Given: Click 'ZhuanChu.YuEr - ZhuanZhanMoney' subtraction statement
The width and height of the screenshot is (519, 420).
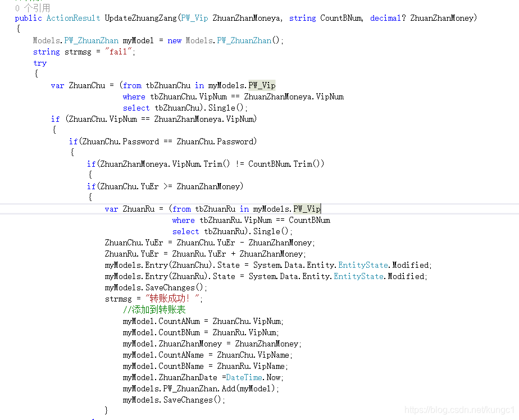Looking at the screenshot, I should pyautogui.click(x=245, y=243).
